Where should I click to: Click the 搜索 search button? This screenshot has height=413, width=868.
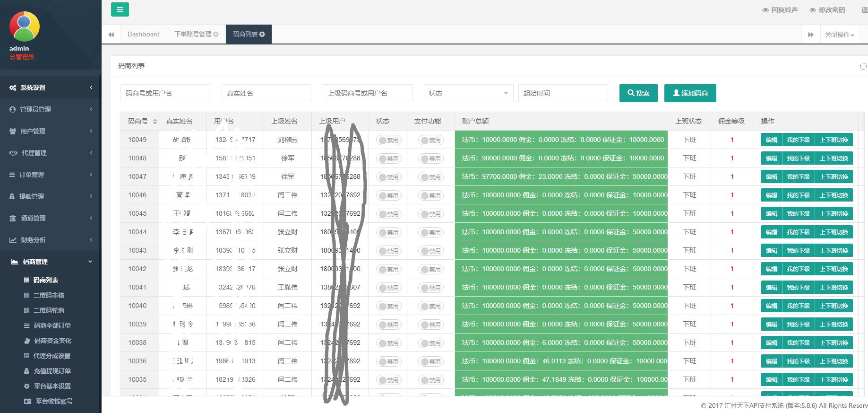coord(638,93)
